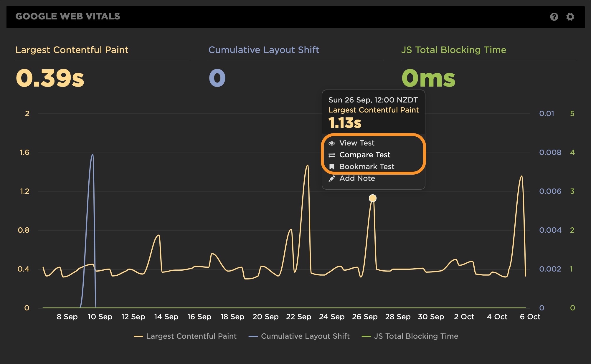Screen dimensions: 591x364
Task: Click the bookmark icon in tooltip
Action: (x=332, y=167)
